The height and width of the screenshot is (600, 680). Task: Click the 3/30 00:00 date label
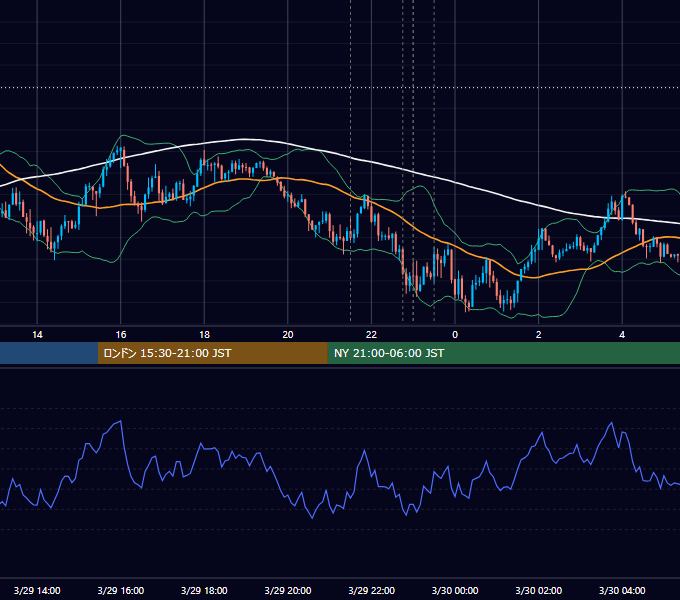(455, 590)
